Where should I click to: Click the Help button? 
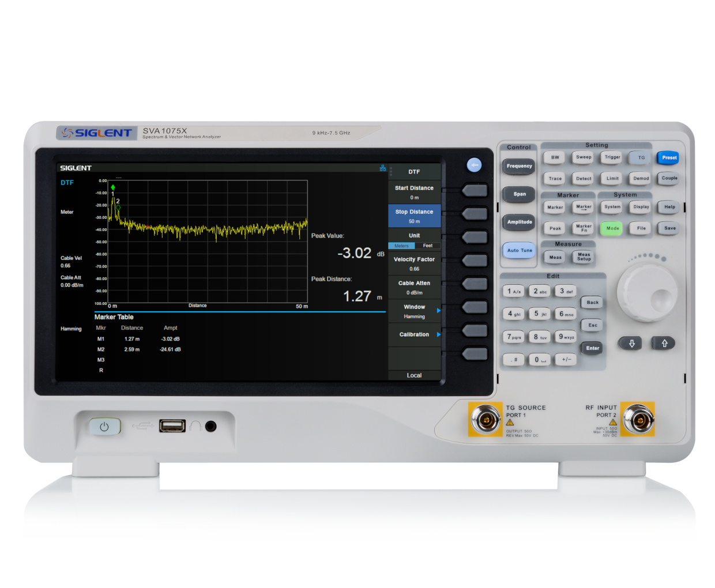pyautogui.click(x=669, y=207)
